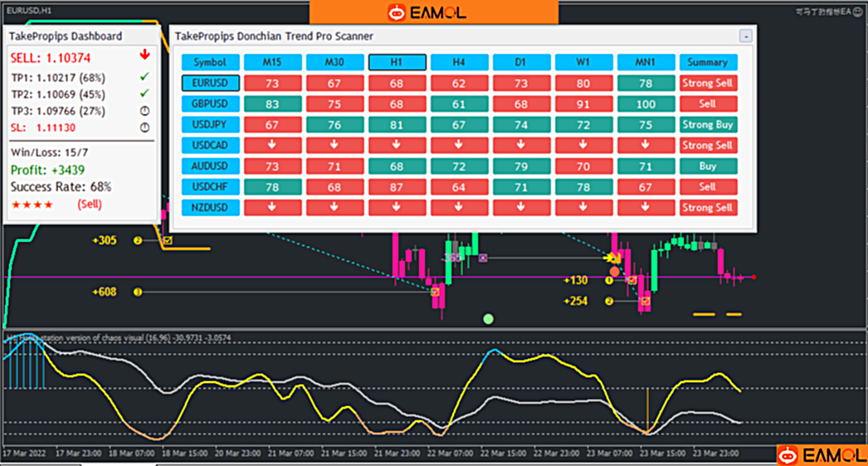The image size is (868, 466).
Task: Click EURUSD Strong Sell summary cell
Action: 708,83
